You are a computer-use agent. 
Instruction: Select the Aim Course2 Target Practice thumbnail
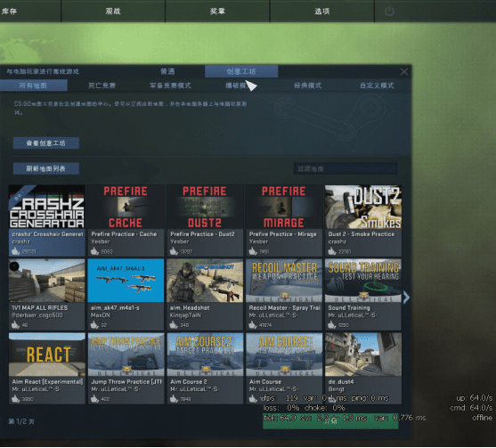click(x=205, y=354)
